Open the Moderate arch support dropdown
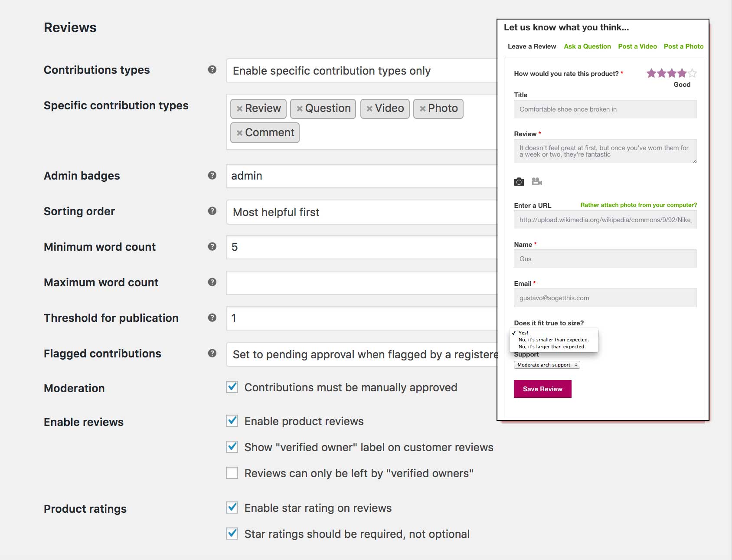Image resolution: width=732 pixels, height=560 pixels. tap(546, 365)
